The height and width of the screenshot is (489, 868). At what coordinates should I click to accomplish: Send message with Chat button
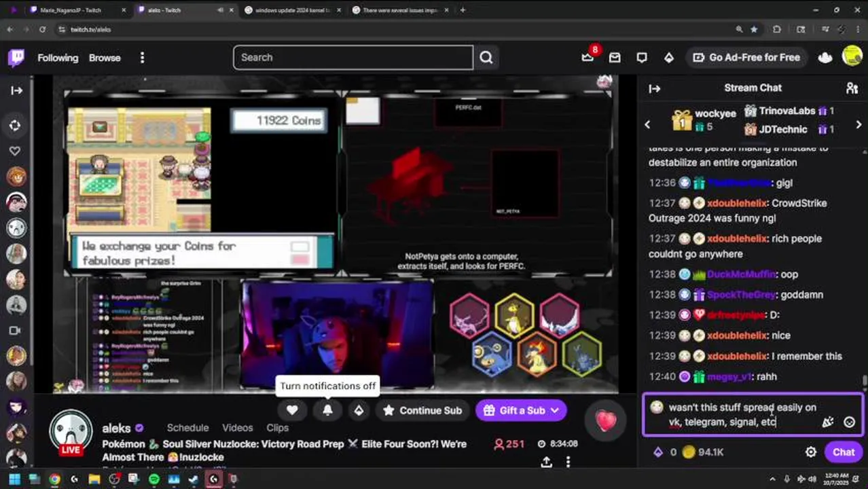(844, 452)
